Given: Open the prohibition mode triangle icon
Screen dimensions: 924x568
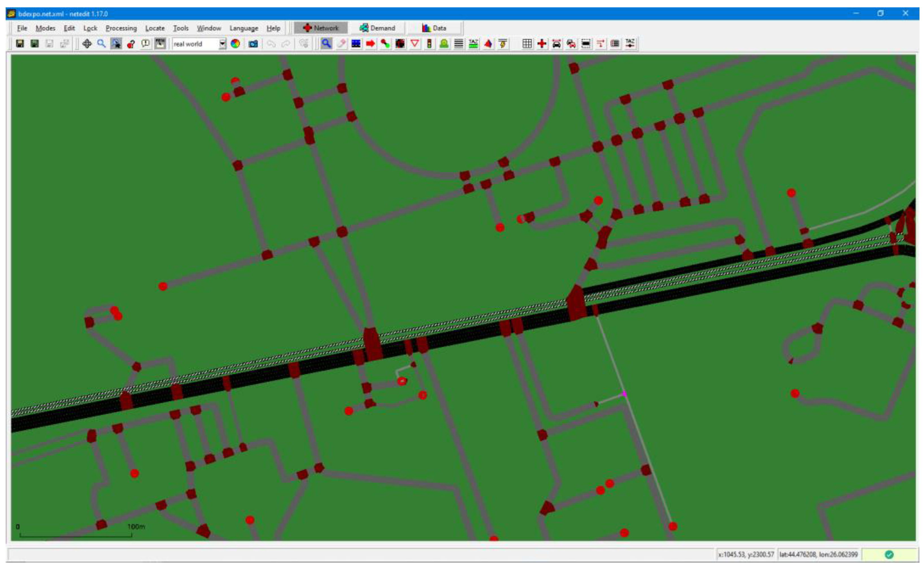Looking at the screenshot, I should [414, 44].
